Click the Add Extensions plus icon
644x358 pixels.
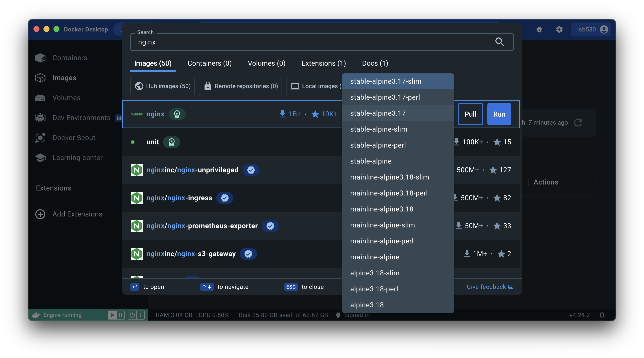point(40,214)
